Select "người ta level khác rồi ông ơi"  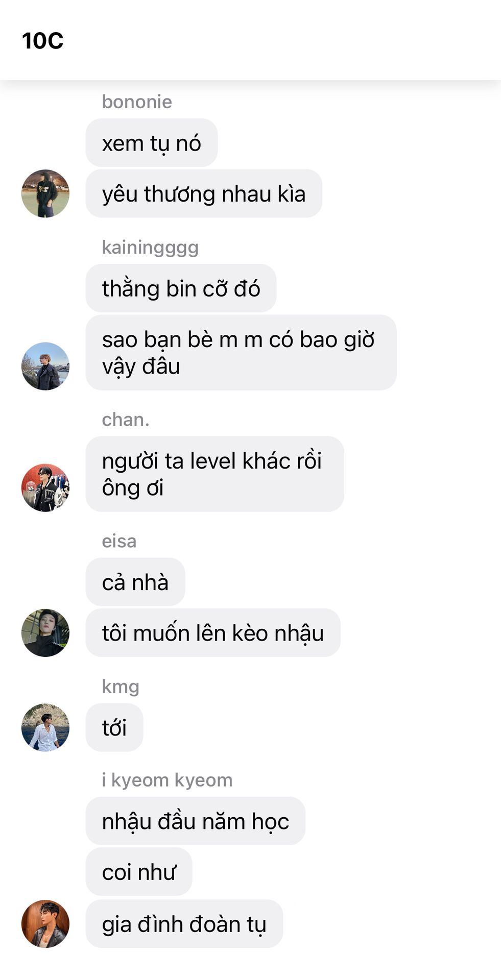[x=214, y=474]
